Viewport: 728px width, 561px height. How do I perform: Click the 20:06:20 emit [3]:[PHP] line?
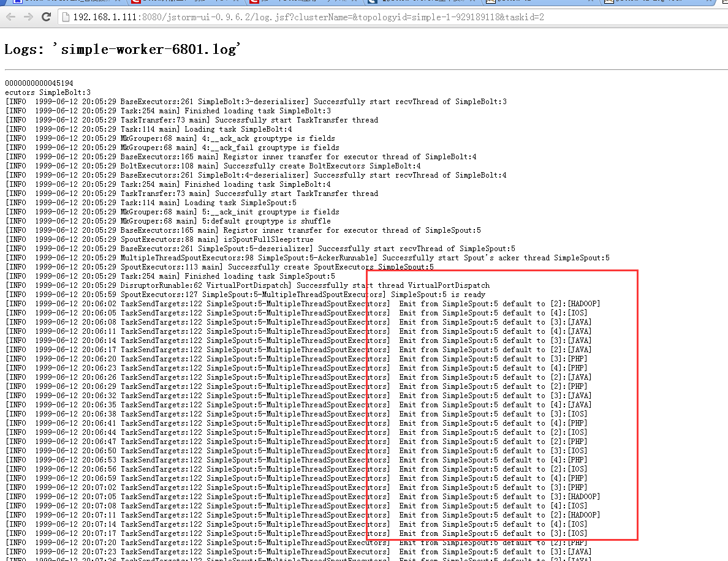(296, 359)
